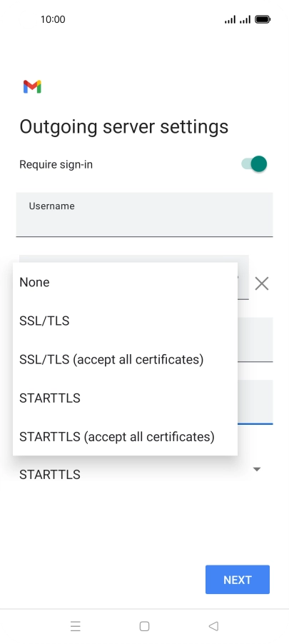Tap the Android back navigation icon
The width and height of the screenshot is (289, 644).
213,626
